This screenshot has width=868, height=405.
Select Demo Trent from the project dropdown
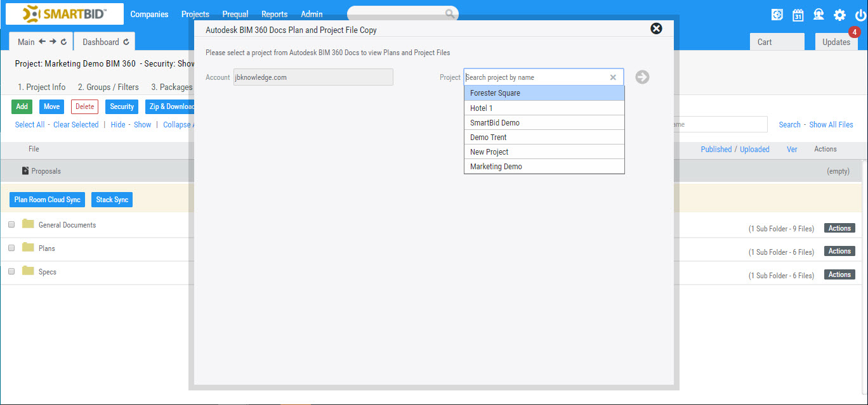click(544, 137)
